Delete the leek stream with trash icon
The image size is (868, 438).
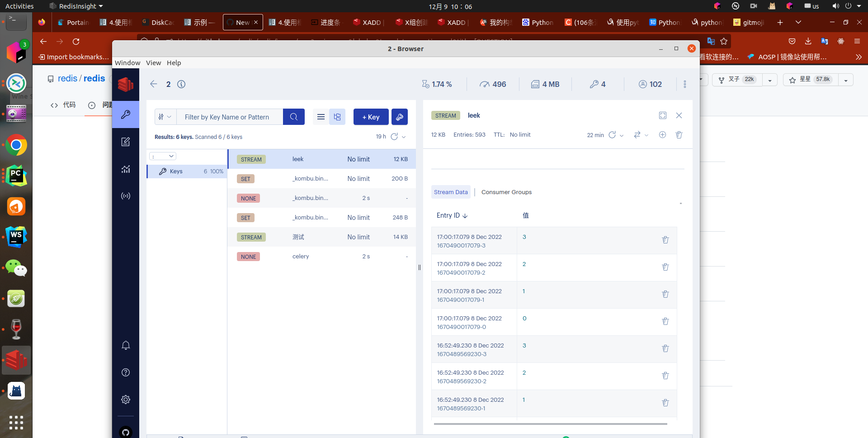(679, 135)
